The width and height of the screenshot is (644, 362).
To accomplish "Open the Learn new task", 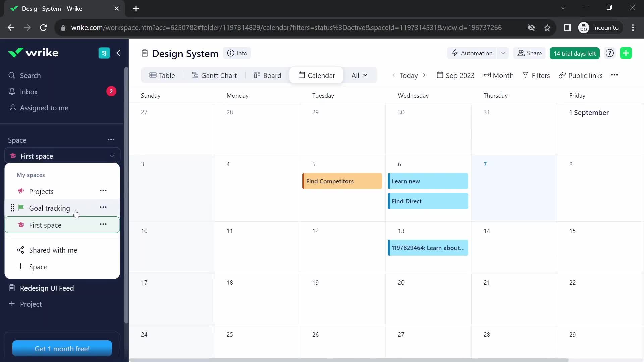I will [428, 181].
